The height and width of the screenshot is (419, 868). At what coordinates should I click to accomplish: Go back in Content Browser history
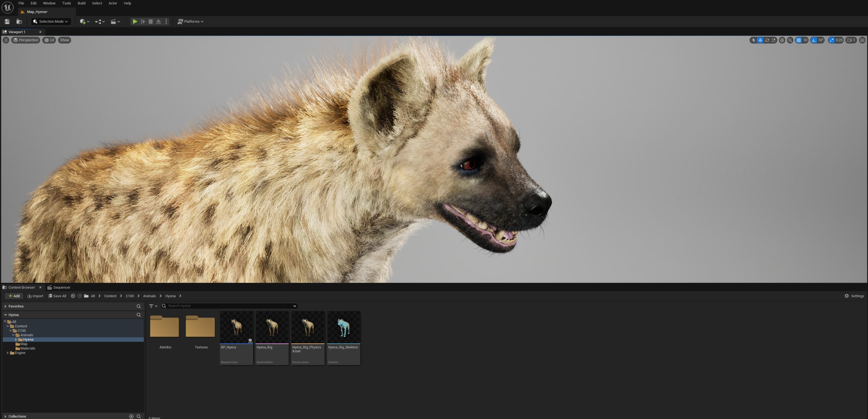point(73,296)
